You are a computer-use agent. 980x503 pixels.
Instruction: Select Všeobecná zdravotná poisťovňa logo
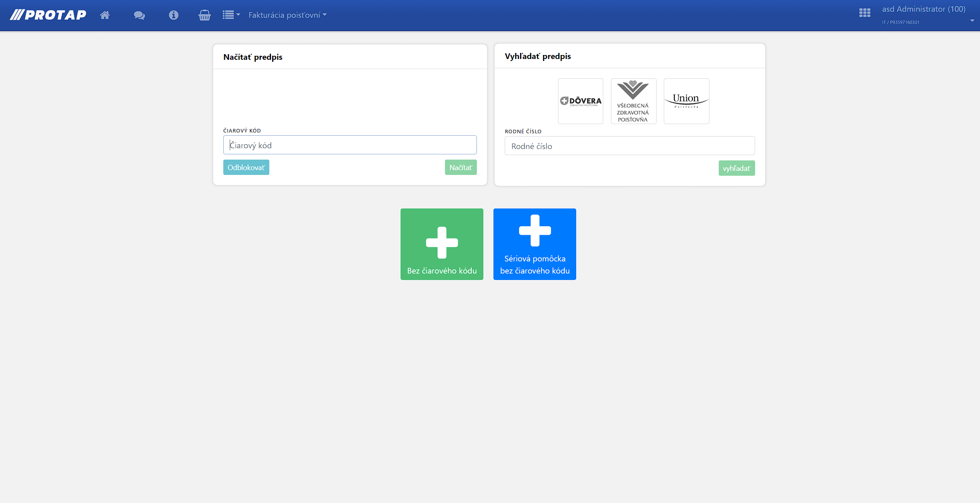point(633,101)
